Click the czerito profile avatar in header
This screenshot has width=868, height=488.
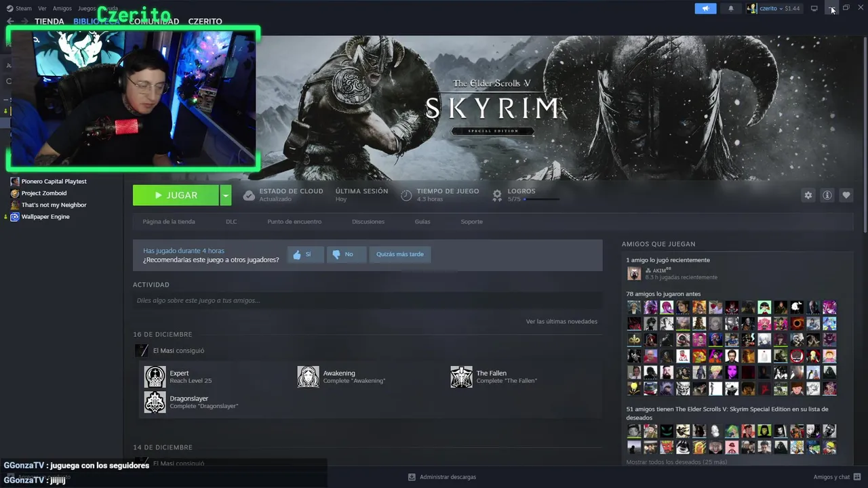(x=752, y=8)
